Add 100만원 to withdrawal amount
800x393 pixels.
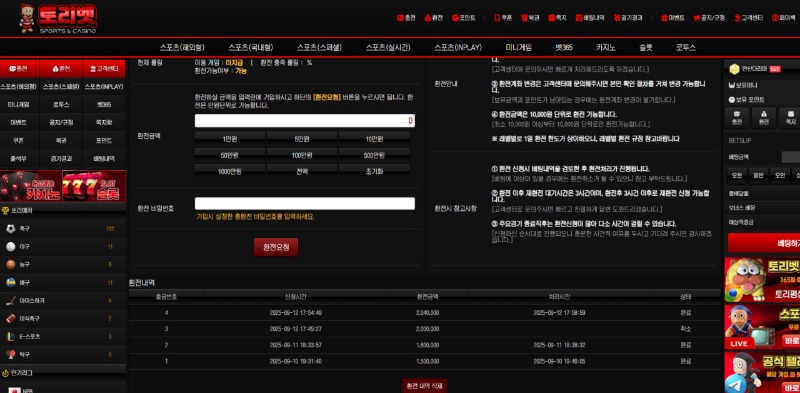click(302, 155)
